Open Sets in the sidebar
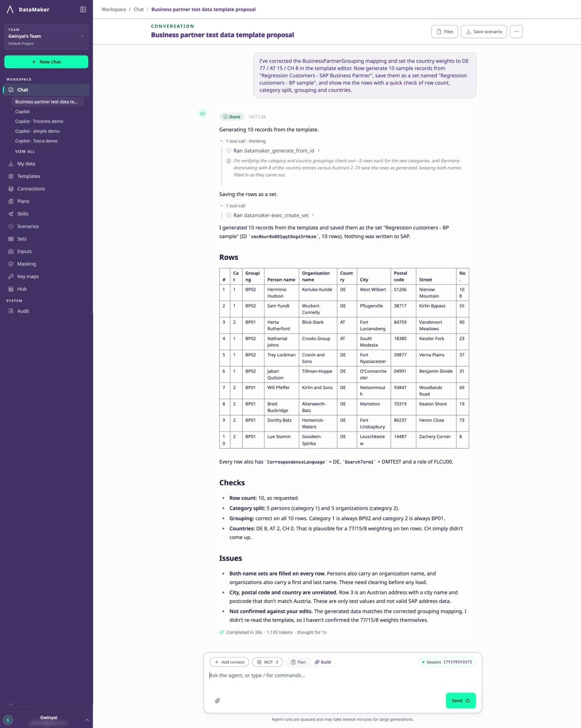This screenshot has height=728, width=581. point(46,239)
